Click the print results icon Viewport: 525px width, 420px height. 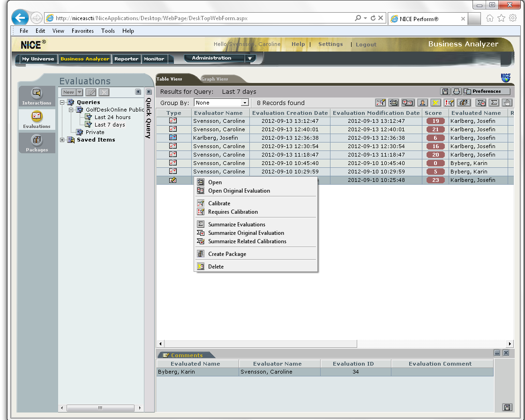tap(456, 91)
